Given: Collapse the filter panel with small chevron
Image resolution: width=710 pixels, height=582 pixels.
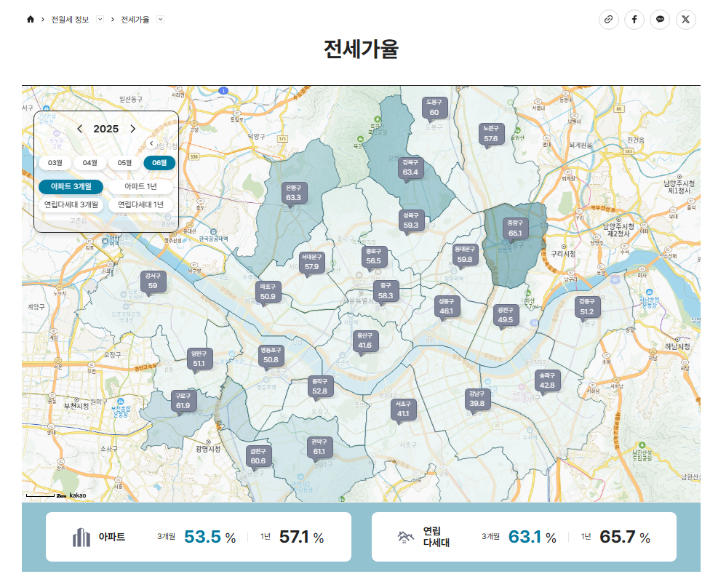Looking at the screenshot, I should coord(152,144).
